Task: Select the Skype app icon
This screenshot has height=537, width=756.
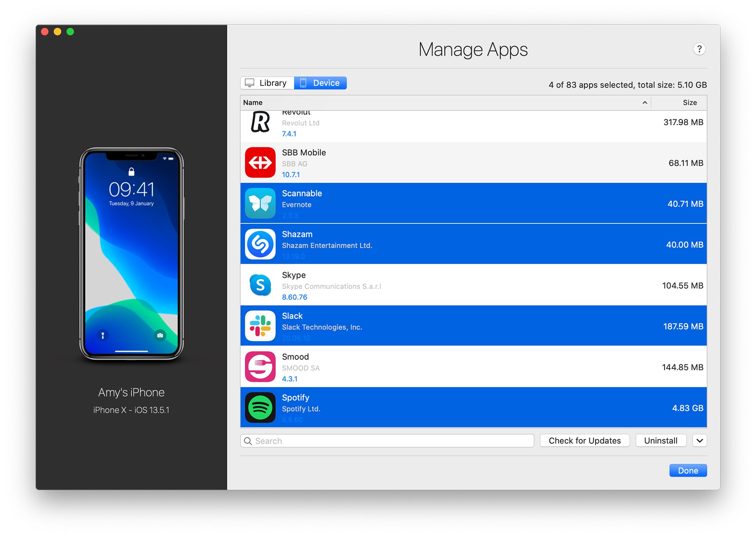Action: (260, 285)
